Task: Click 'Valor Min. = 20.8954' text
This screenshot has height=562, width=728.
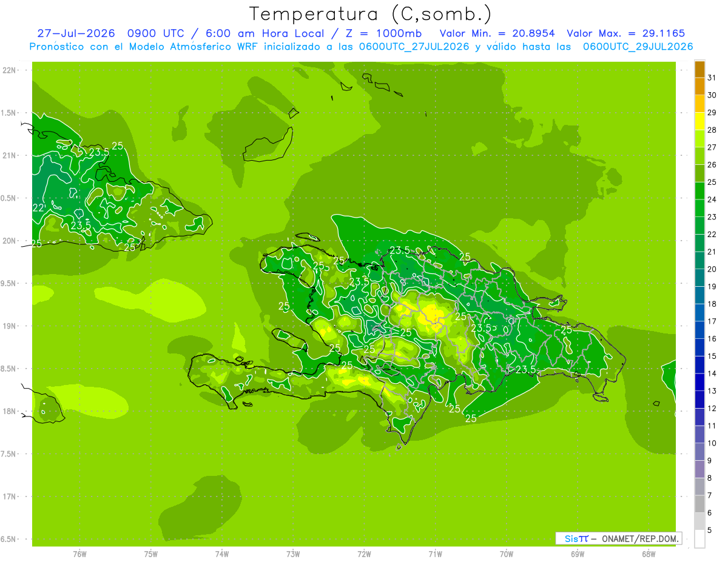Action: [x=497, y=33]
